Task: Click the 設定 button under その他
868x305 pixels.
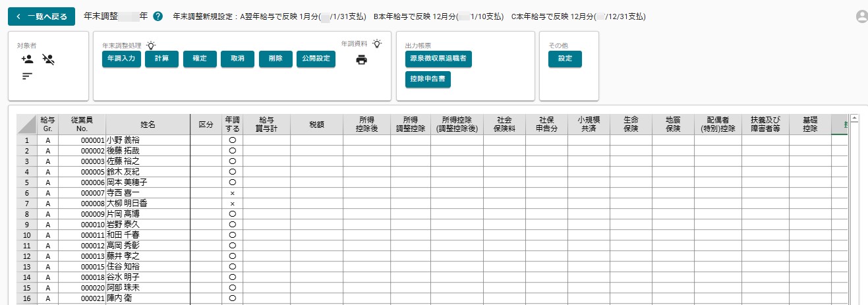Action: tap(565, 59)
